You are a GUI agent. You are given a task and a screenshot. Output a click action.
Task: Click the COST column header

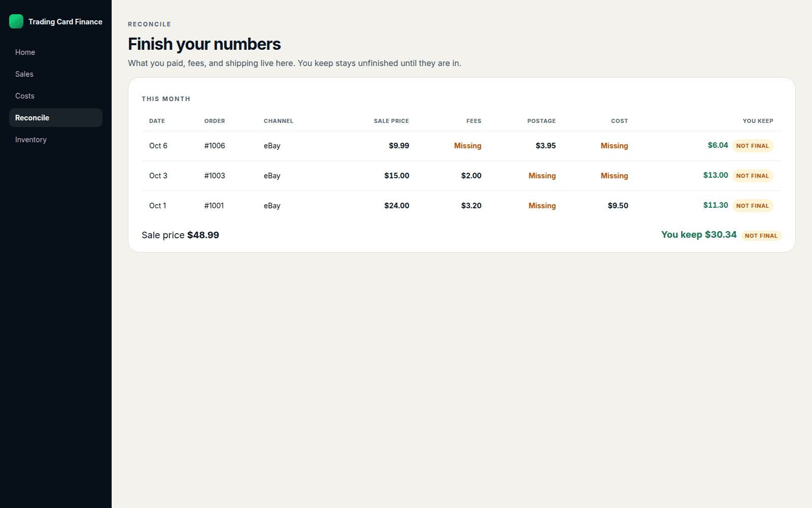pyautogui.click(x=620, y=121)
